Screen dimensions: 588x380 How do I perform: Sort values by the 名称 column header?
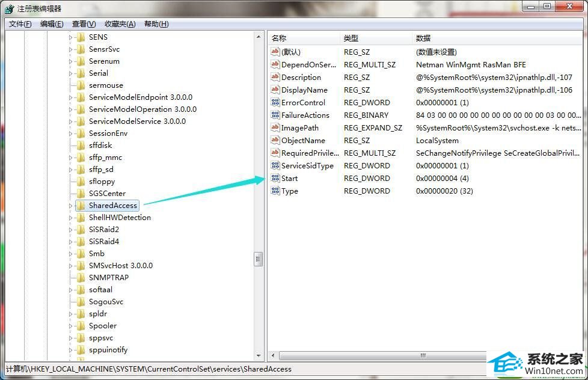click(x=304, y=38)
